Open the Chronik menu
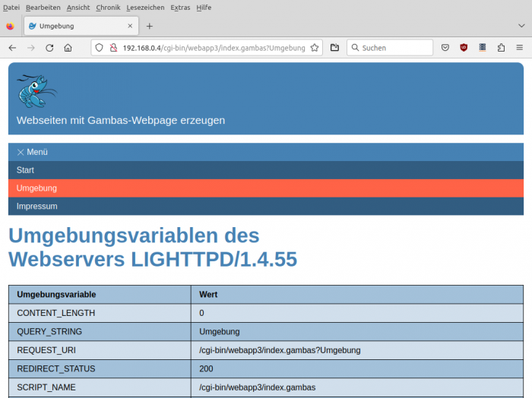 108,7
